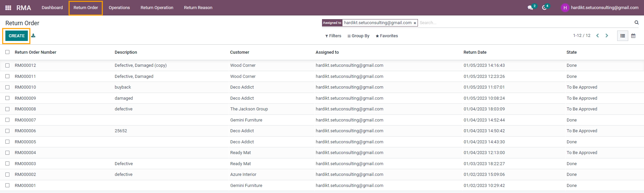Click date '01/02/2023 15:09:06'
This screenshot has height=193, width=644.
[x=484, y=175]
